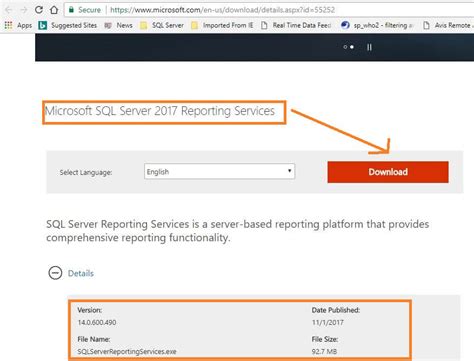This screenshot has width=474, height=361.
Task: Open the News bookmark
Action: tap(118, 25)
